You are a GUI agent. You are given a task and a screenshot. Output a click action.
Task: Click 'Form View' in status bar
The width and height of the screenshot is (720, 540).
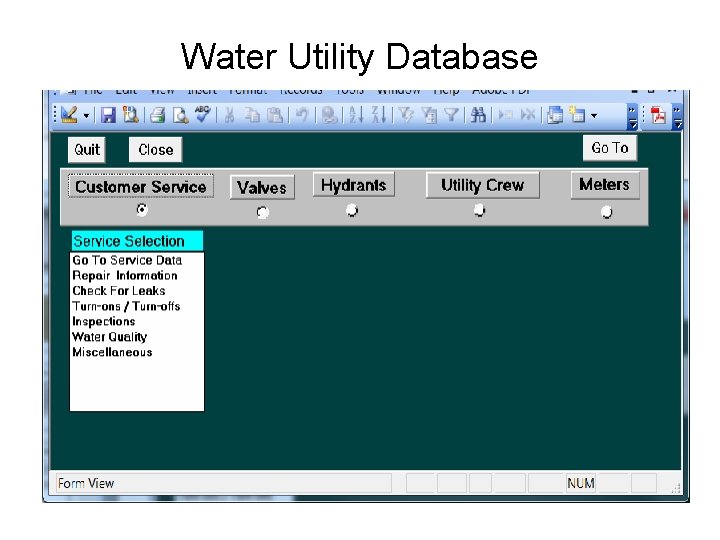tap(86, 483)
